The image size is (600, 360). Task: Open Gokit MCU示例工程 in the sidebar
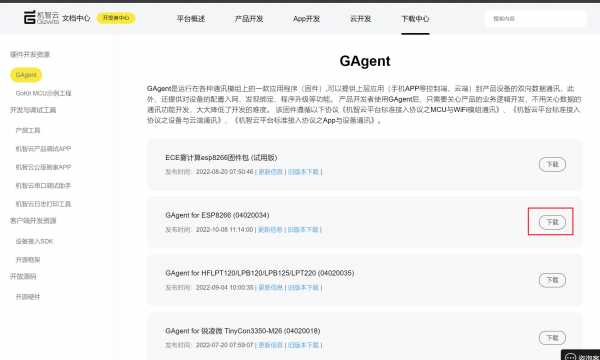(43, 93)
